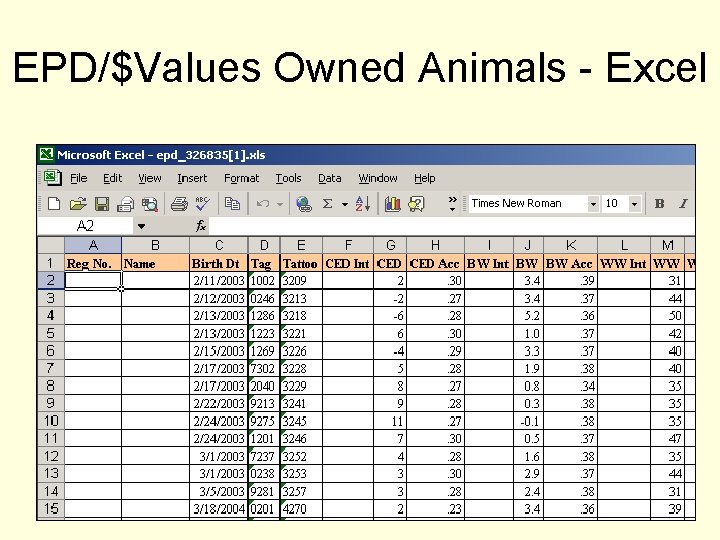Open the Times New Roman font dropdown
720x540 pixels.
(593, 203)
